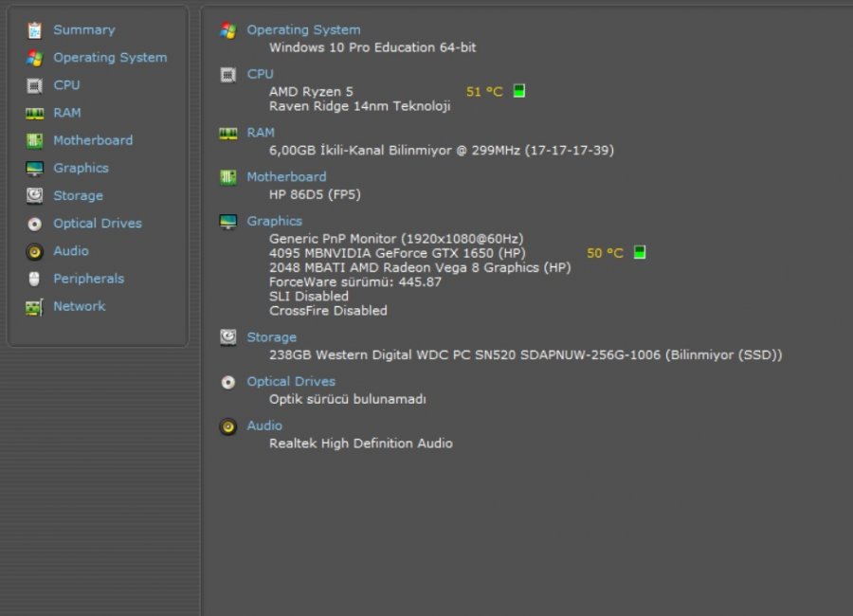Click the Storage hard drive icon in sidebar
Screen dimensions: 853x616
(x=34, y=196)
